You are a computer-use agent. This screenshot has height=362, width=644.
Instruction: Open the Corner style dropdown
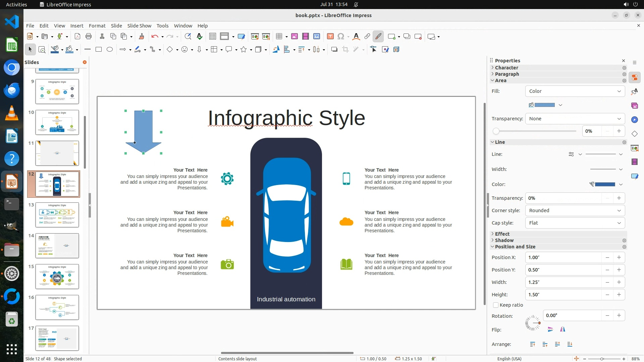(575, 210)
